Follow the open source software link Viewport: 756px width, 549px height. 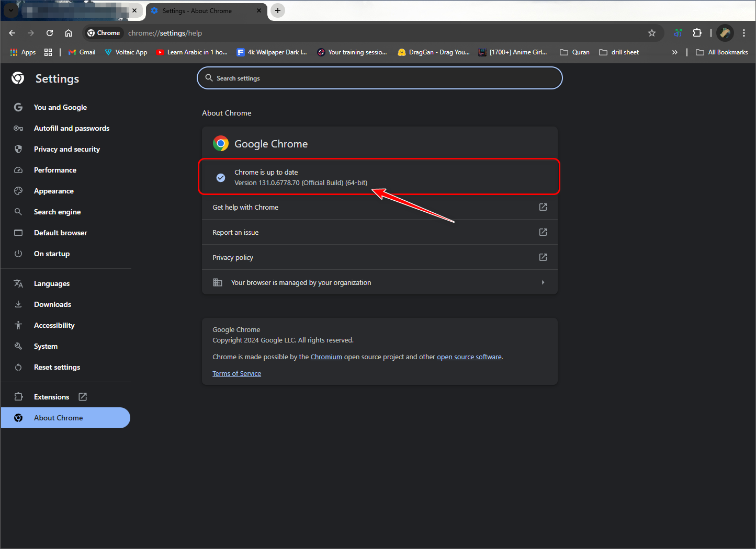[469, 357]
